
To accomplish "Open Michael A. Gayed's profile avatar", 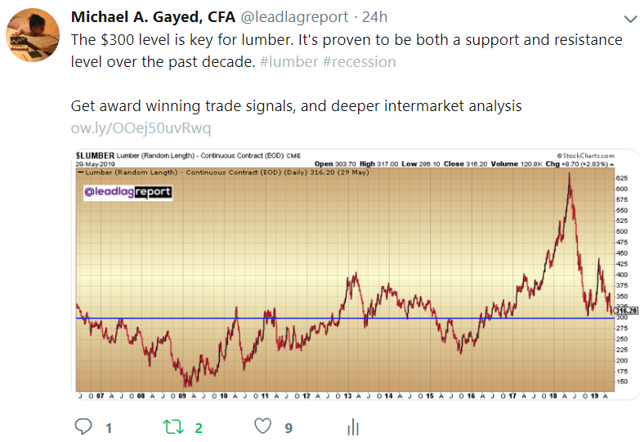I will 33,35.
